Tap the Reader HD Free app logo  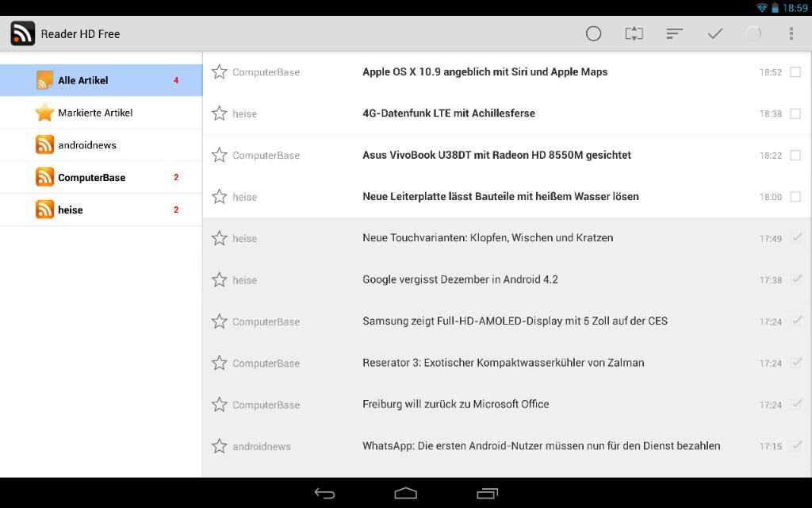point(23,33)
